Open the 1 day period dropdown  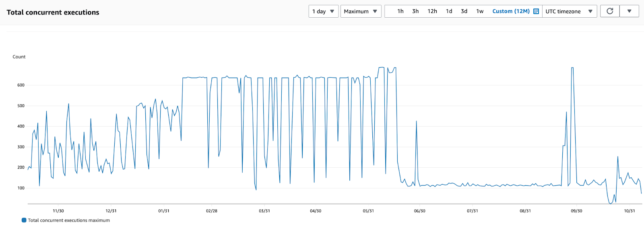click(x=324, y=11)
